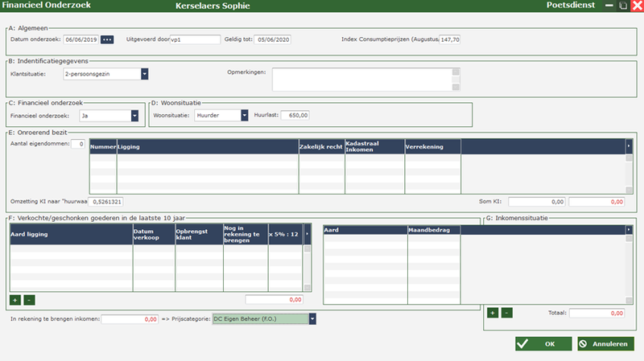Add row to Verkochte/geschonken goederen table
This screenshot has width=644, height=361.
pos(15,299)
